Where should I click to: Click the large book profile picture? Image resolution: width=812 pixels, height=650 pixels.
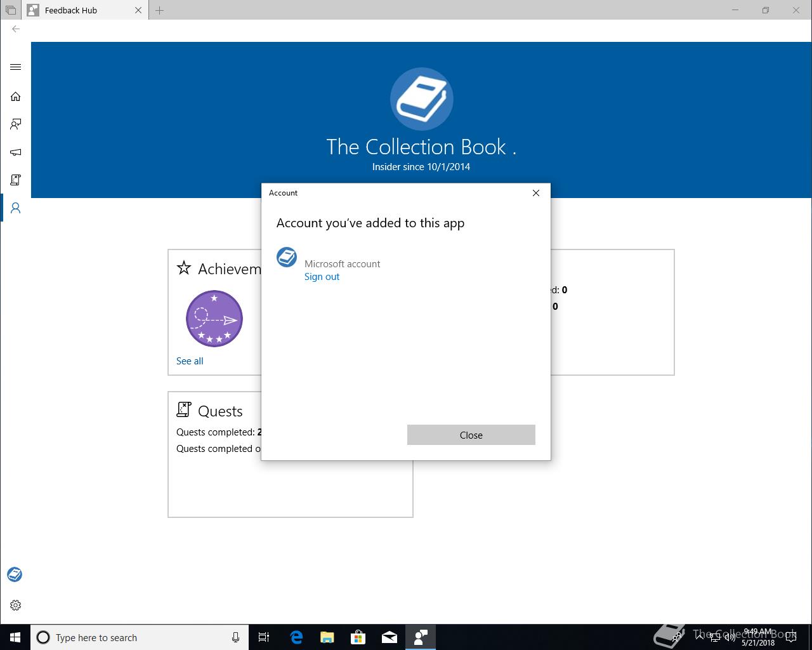[422, 99]
